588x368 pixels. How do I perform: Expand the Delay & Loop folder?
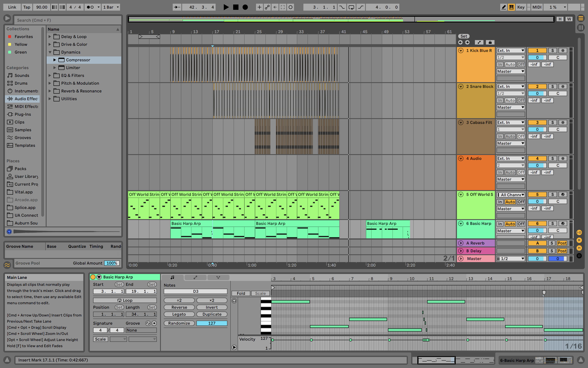coord(50,37)
